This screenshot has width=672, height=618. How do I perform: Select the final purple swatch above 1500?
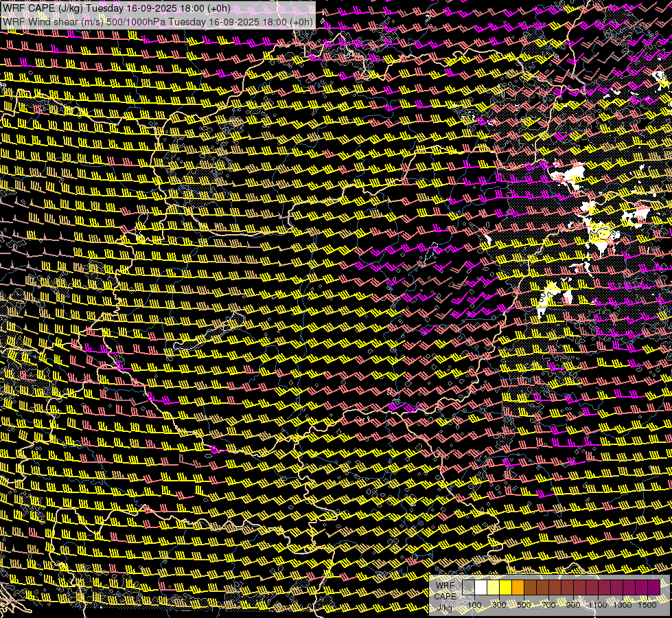(653, 587)
